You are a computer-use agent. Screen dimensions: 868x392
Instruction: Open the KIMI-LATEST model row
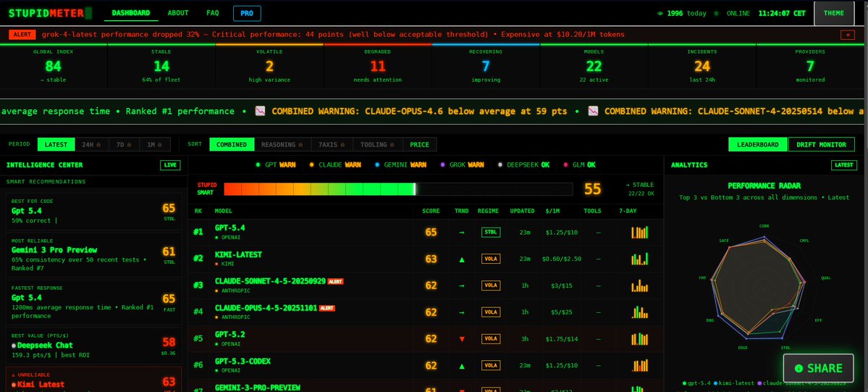(426, 259)
